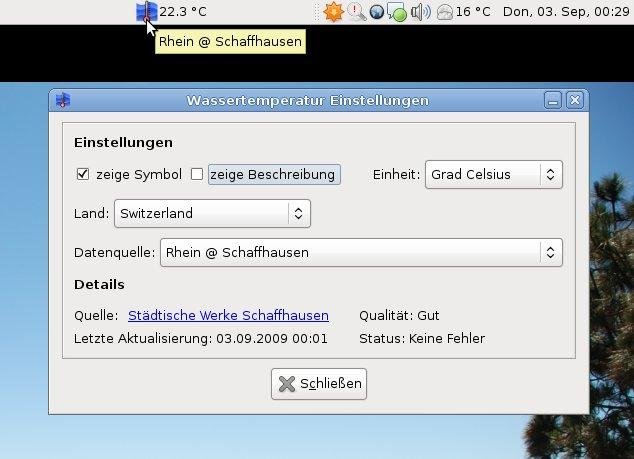The width and height of the screenshot is (634, 459).
Task: Minimize the Wassertemperatur Einstellungen window
Action: [553, 100]
